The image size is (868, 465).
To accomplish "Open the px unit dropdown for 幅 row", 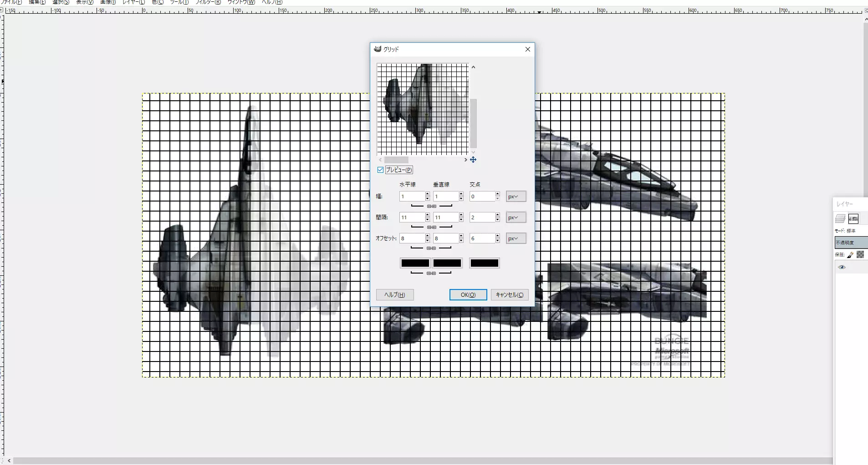I will tap(516, 196).
